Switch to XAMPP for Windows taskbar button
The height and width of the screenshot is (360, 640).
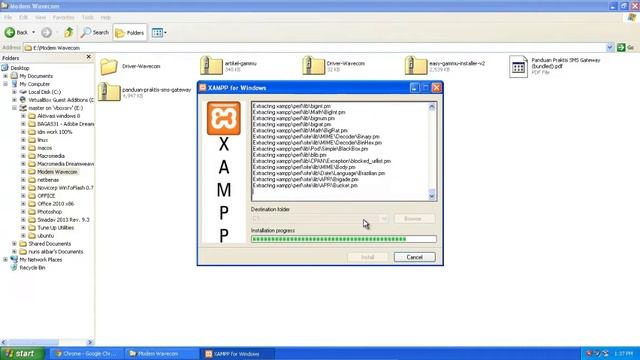tap(238, 354)
